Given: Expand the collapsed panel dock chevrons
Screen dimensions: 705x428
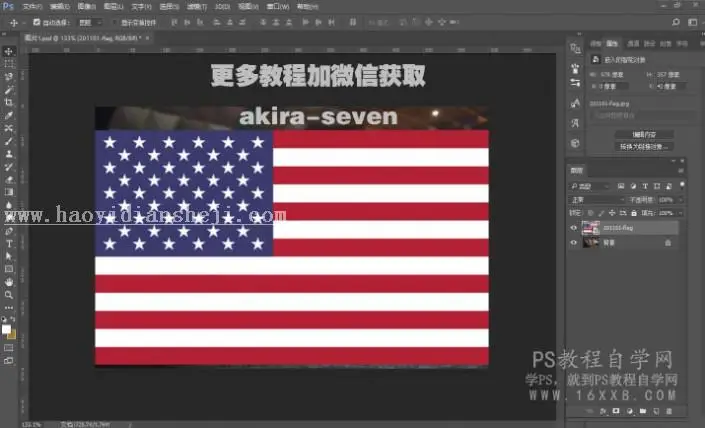Looking at the screenshot, I should [x=579, y=34].
